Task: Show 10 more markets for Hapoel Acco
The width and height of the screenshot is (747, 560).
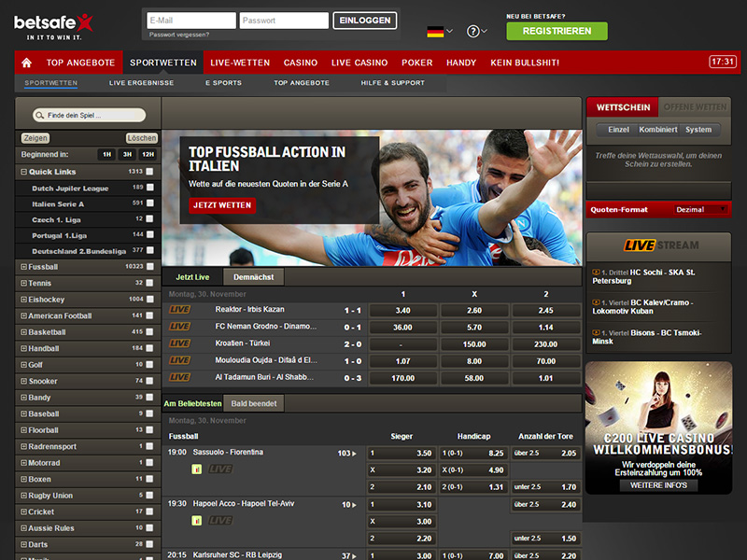Action: click(348, 505)
